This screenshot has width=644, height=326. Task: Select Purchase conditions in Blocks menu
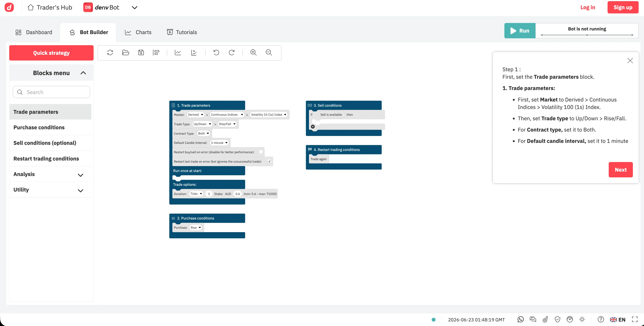(50, 127)
